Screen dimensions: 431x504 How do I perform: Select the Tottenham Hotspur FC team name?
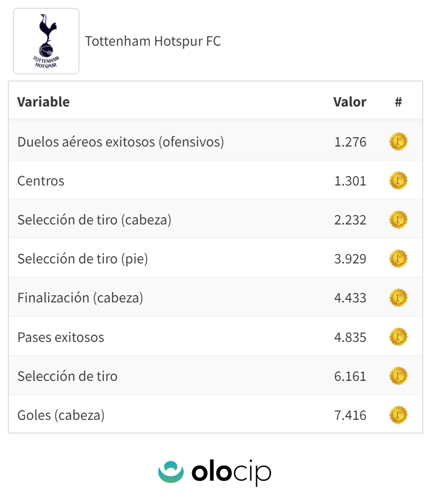click(153, 41)
